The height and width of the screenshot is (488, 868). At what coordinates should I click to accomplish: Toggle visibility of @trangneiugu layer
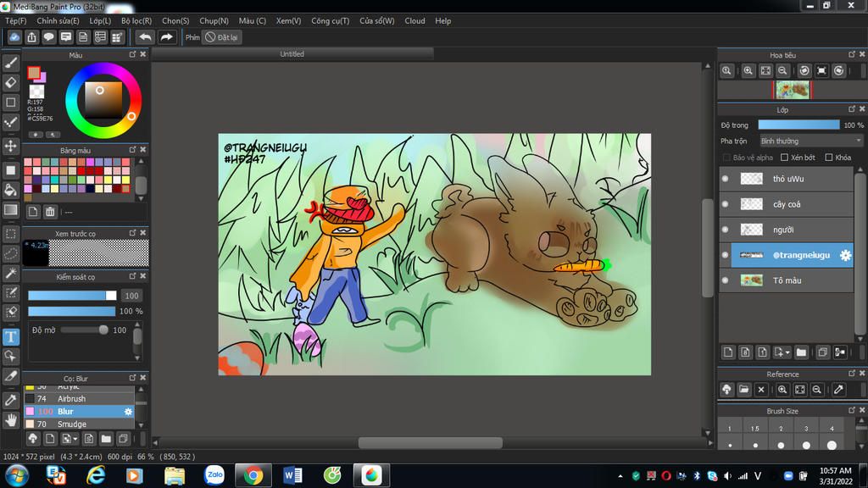pos(726,255)
